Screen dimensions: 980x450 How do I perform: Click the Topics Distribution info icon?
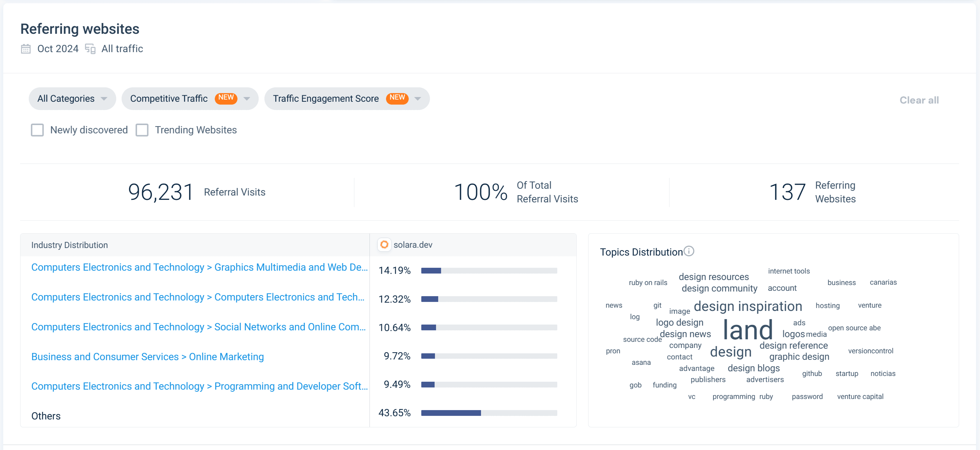(x=689, y=251)
